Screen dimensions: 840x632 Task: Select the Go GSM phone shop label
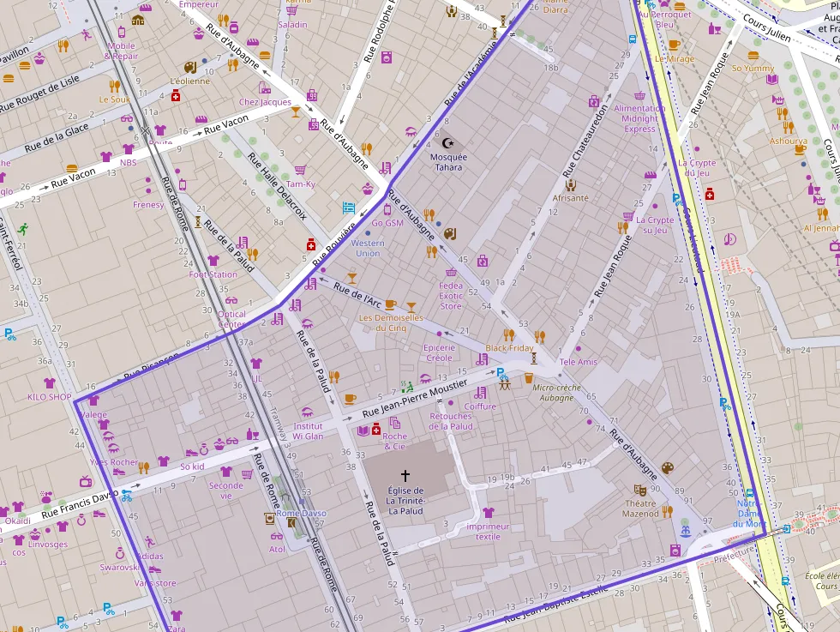tap(387, 223)
